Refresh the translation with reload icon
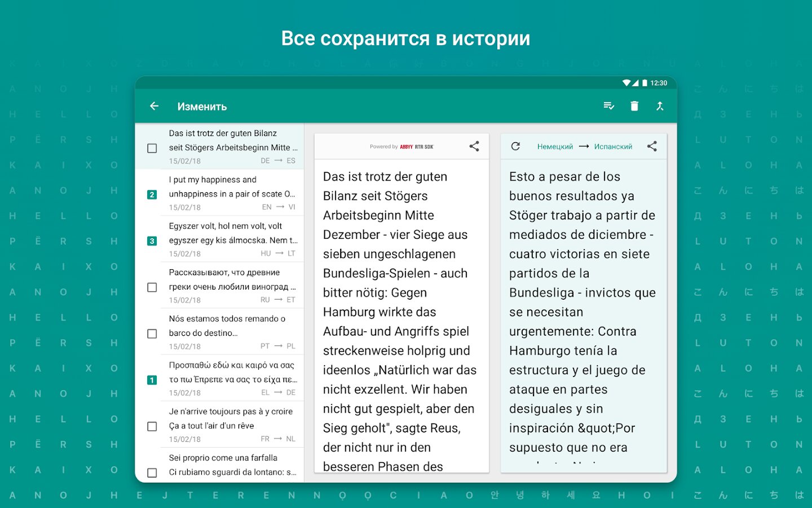This screenshot has width=812, height=508. pyautogui.click(x=515, y=146)
